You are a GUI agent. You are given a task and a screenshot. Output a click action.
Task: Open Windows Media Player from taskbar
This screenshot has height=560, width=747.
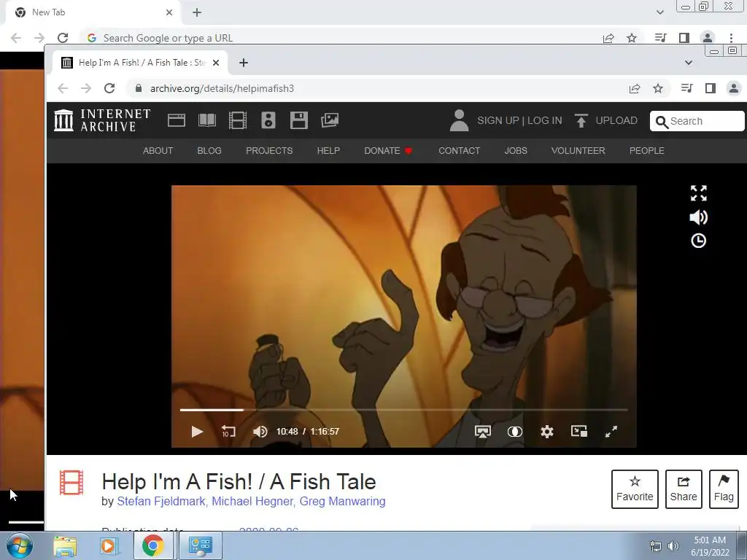click(108, 545)
